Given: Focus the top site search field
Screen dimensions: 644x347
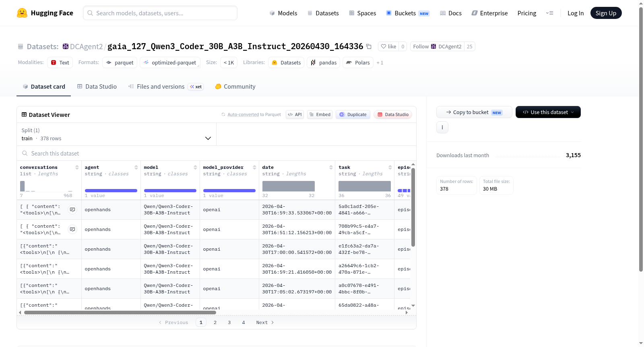Looking at the screenshot, I should [x=160, y=13].
